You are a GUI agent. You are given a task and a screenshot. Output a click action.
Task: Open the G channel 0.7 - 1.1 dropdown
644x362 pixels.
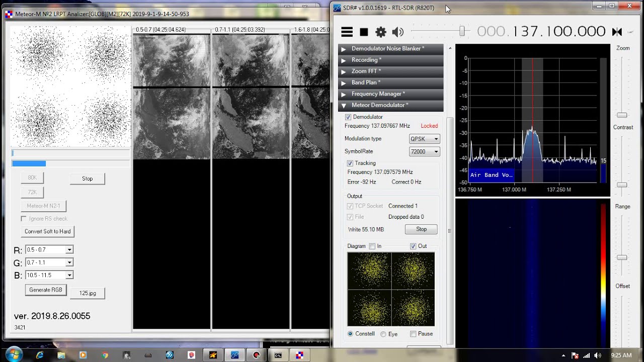click(x=49, y=262)
